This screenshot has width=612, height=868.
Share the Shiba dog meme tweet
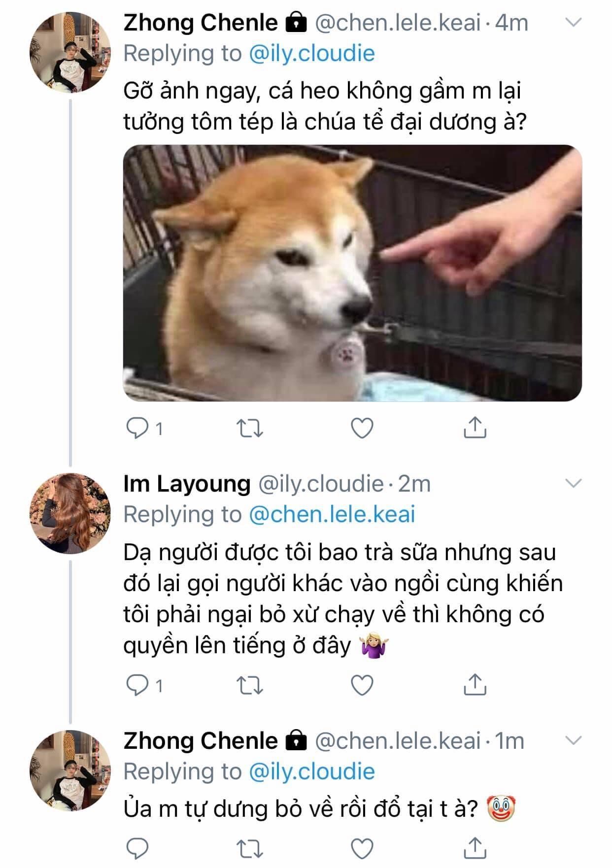tap(475, 428)
